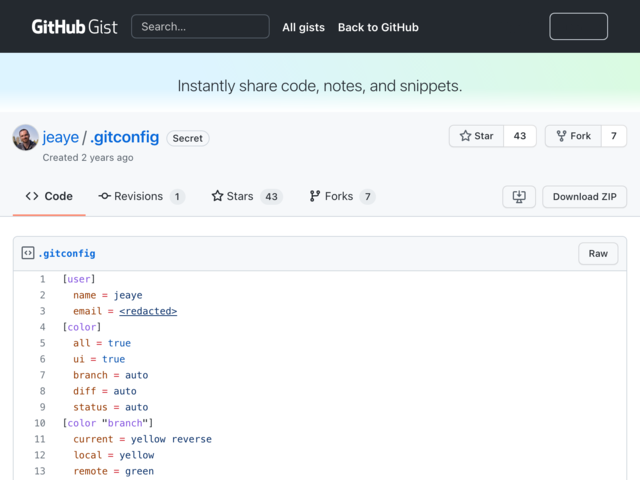640x480 pixels.
Task: Click the [color "branch"] section header
Action: point(108,423)
